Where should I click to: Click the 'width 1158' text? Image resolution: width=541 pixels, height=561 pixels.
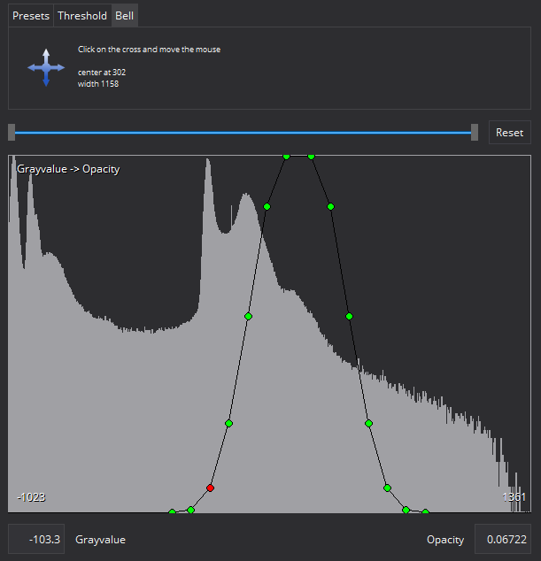click(98, 84)
